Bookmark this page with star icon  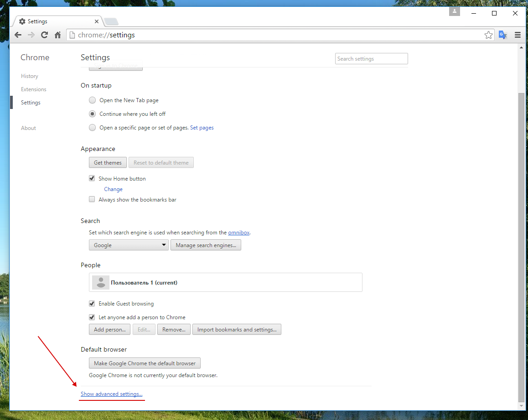pos(488,35)
